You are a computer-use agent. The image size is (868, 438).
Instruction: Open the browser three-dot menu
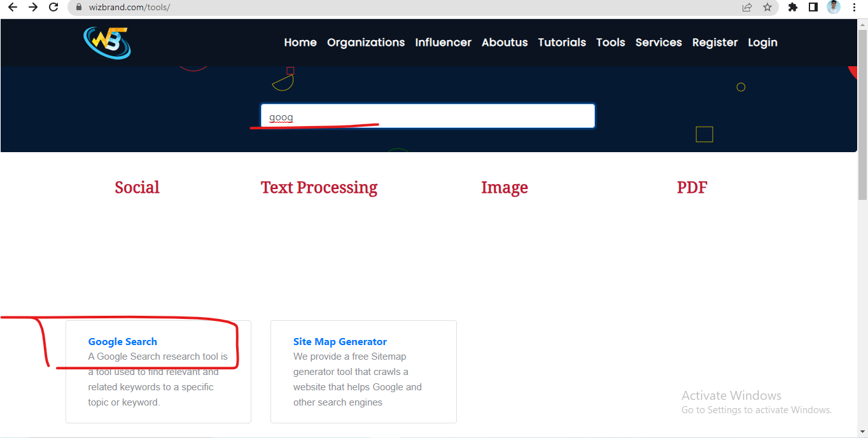point(854,7)
